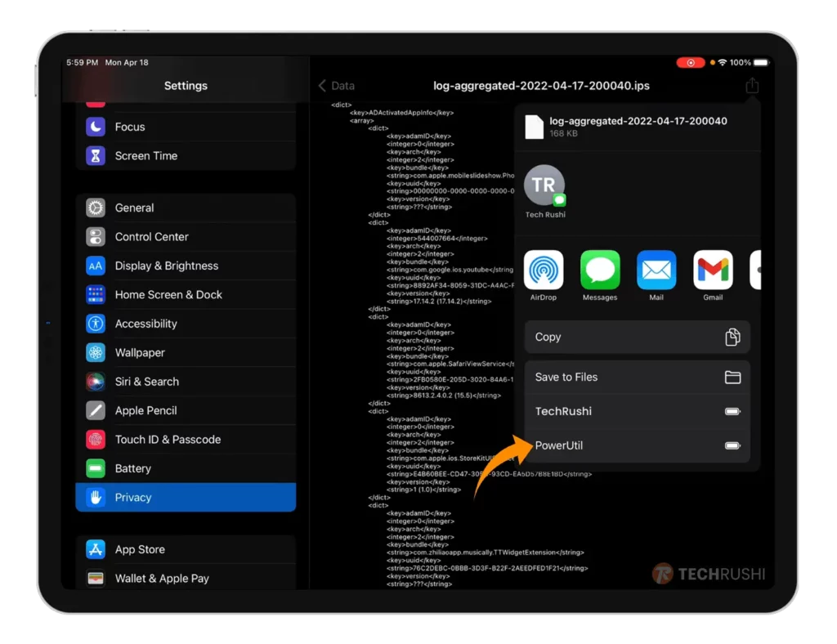
Task: Open Home Screen & Dock settings
Action: click(186, 294)
